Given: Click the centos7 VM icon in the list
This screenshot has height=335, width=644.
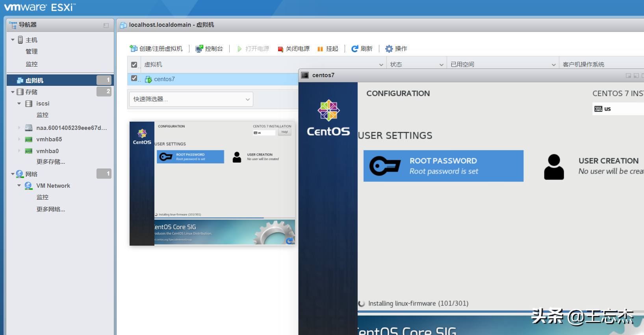Looking at the screenshot, I should pos(148,80).
